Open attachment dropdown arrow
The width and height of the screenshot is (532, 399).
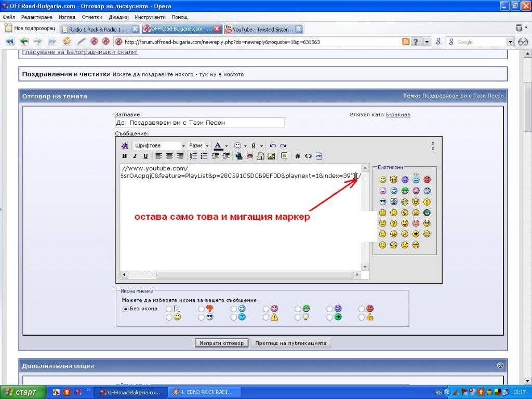(x=262, y=146)
